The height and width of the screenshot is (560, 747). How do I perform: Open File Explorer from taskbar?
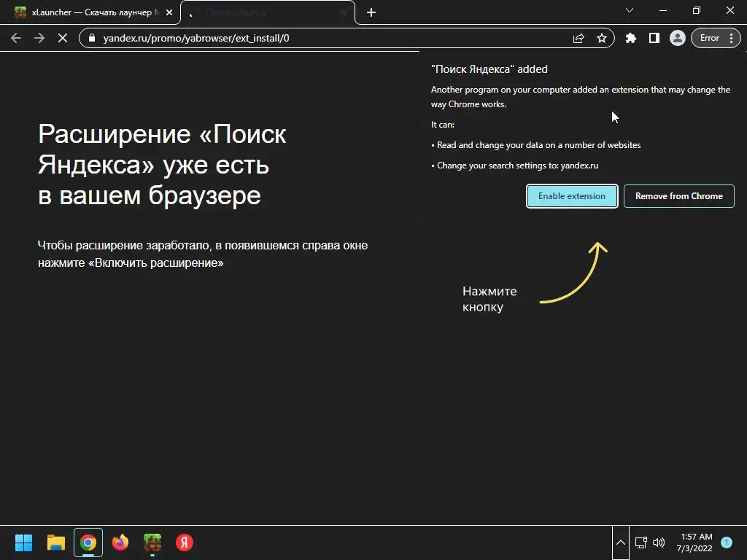click(55, 542)
